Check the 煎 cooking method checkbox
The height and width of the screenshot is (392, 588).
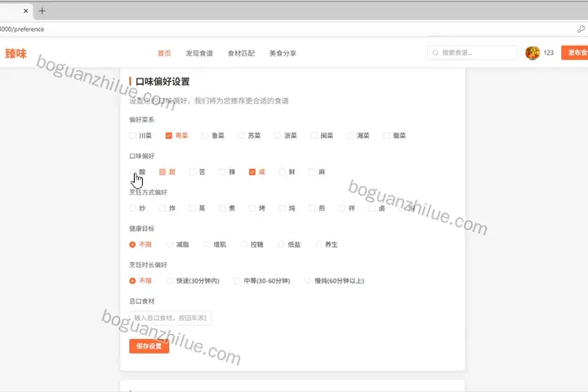[312, 208]
